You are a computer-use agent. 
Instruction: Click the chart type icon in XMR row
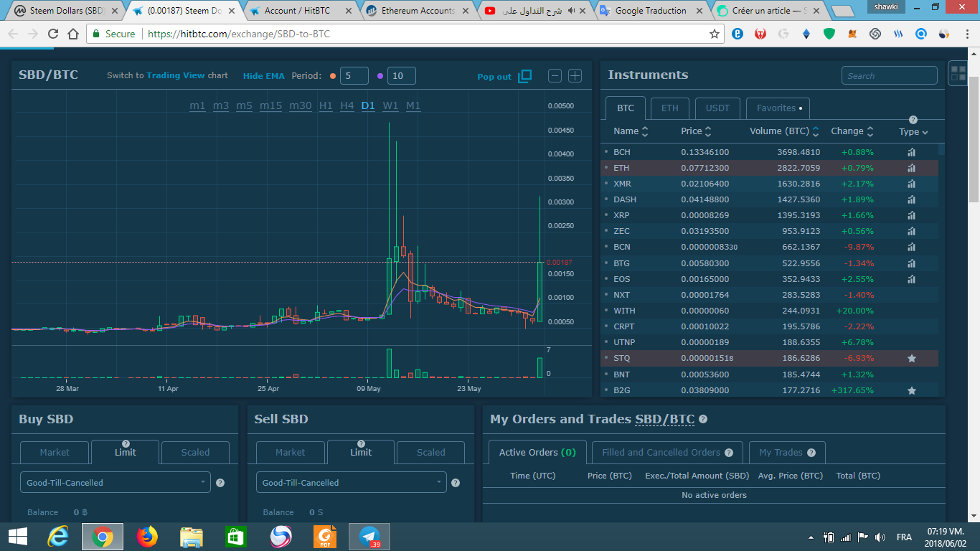coord(911,184)
